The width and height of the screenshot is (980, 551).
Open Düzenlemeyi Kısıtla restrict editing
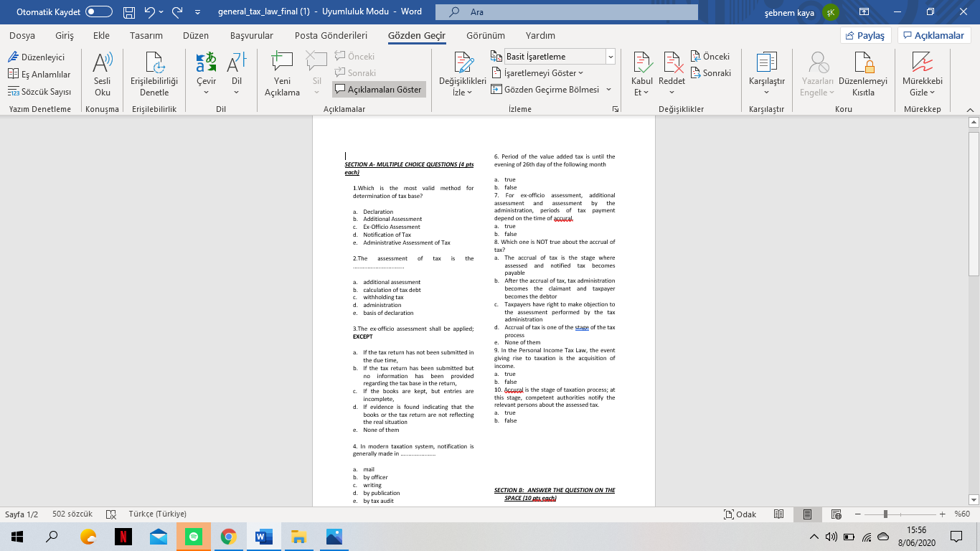[x=863, y=75]
